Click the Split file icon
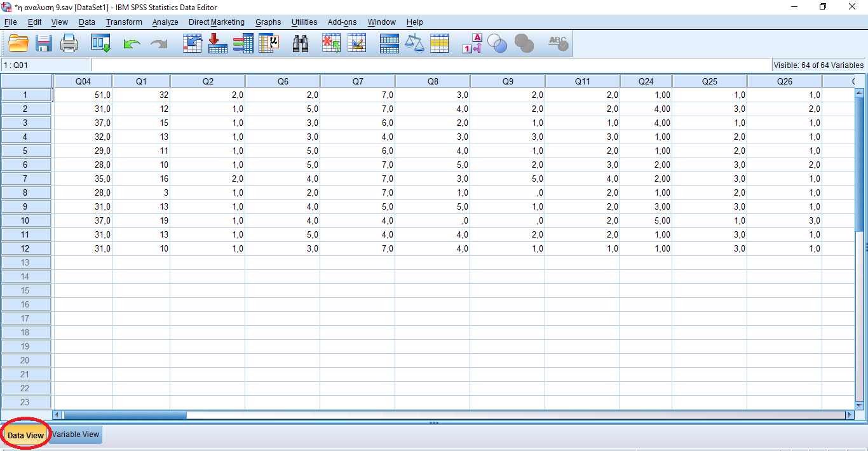The height and width of the screenshot is (451, 868). point(390,43)
